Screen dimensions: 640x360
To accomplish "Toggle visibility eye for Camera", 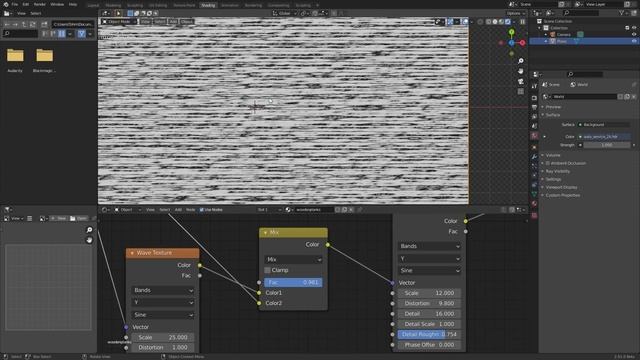I will click(x=634, y=35).
